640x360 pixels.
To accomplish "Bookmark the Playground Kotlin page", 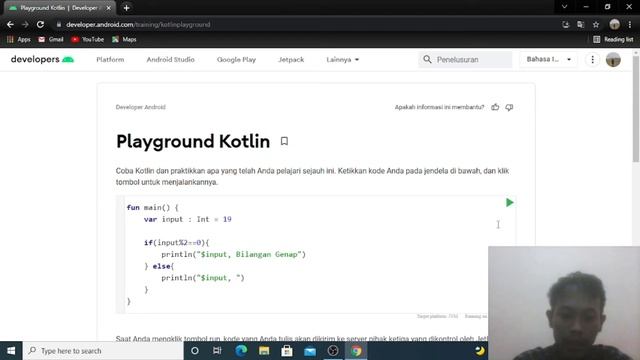I will [284, 141].
